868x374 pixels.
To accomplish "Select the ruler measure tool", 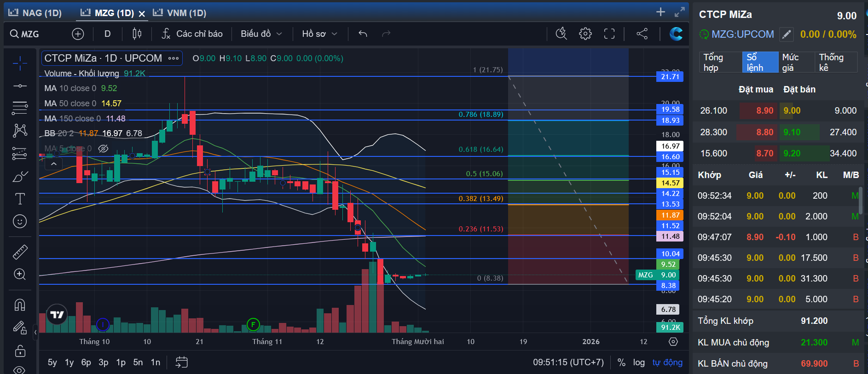I will click(x=20, y=252).
